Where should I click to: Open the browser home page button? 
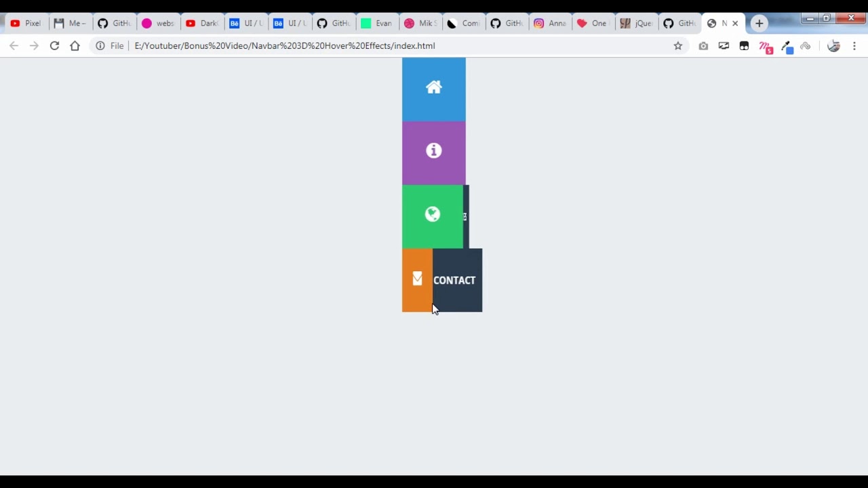point(75,45)
